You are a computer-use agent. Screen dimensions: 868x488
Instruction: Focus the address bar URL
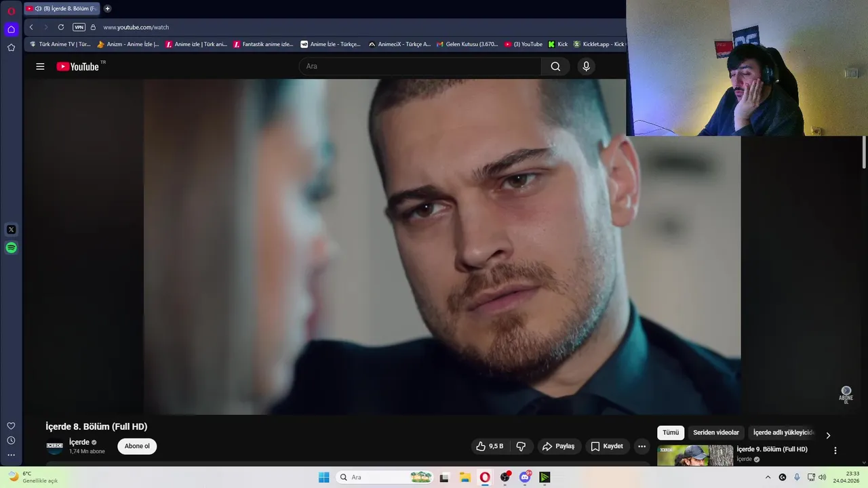click(136, 27)
